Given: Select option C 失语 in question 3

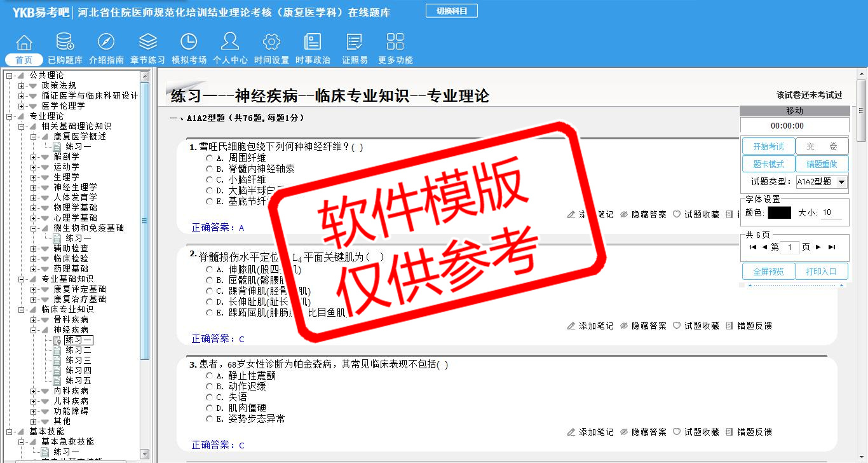Looking at the screenshot, I should (x=209, y=397).
